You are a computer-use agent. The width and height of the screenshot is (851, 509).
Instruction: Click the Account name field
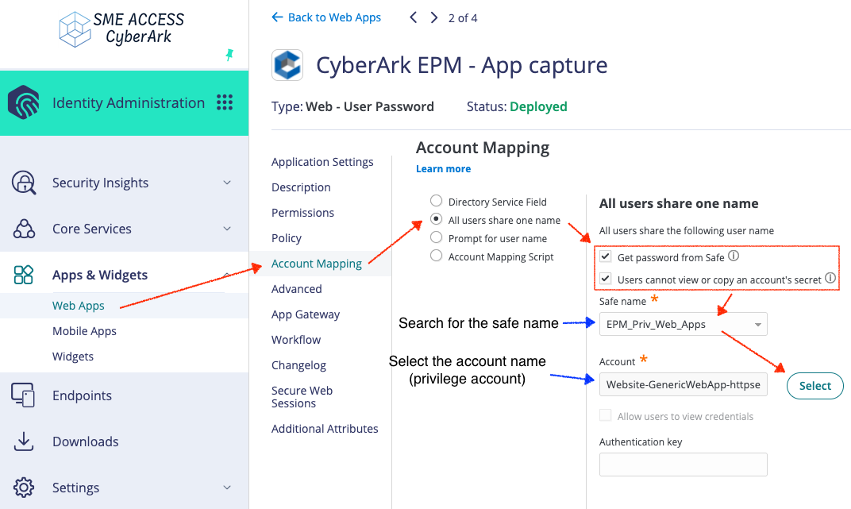pyautogui.click(x=683, y=384)
